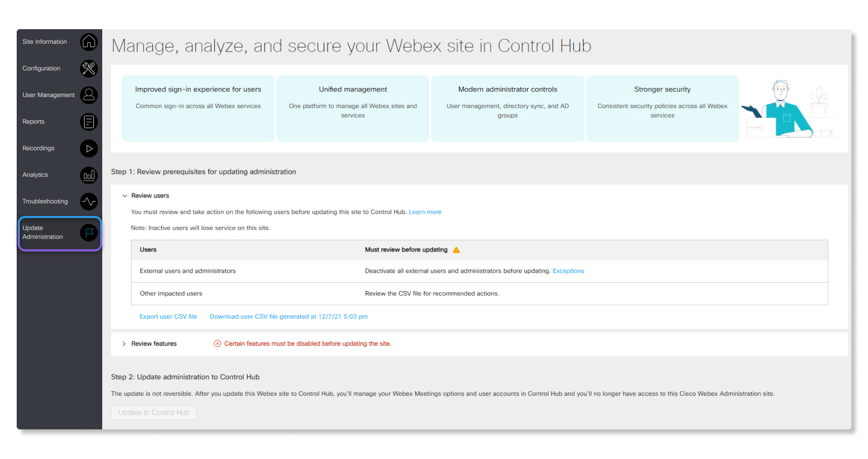The height and width of the screenshot is (459, 868).
Task: Click the Unified management card
Action: (353, 108)
